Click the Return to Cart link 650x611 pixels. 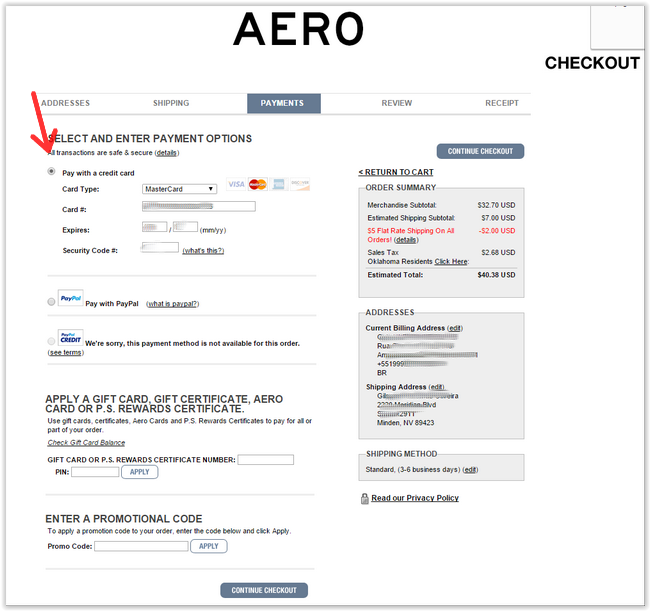396,172
